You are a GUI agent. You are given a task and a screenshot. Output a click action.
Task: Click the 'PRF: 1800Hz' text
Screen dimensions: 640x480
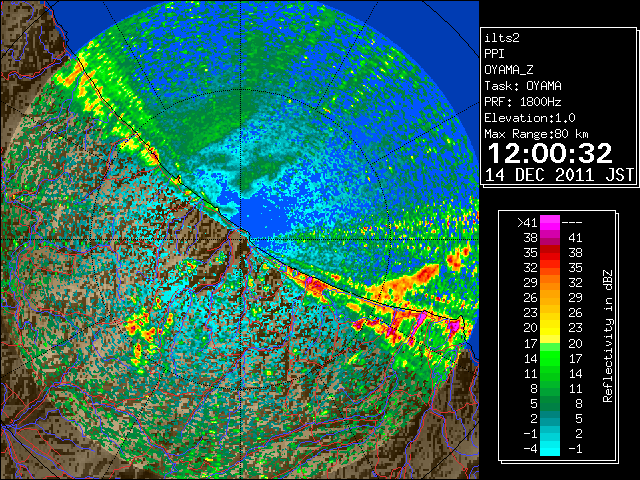pos(523,102)
